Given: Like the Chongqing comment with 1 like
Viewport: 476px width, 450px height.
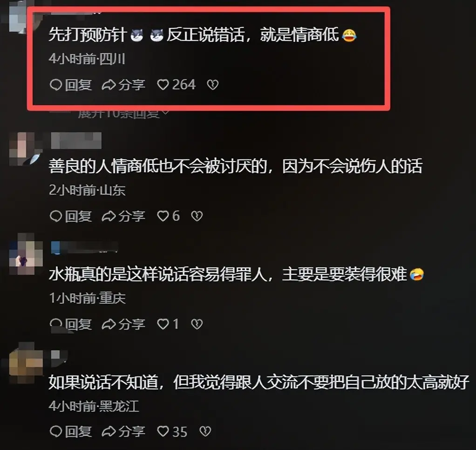Looking at the screenshot, I should click(168, 324).
